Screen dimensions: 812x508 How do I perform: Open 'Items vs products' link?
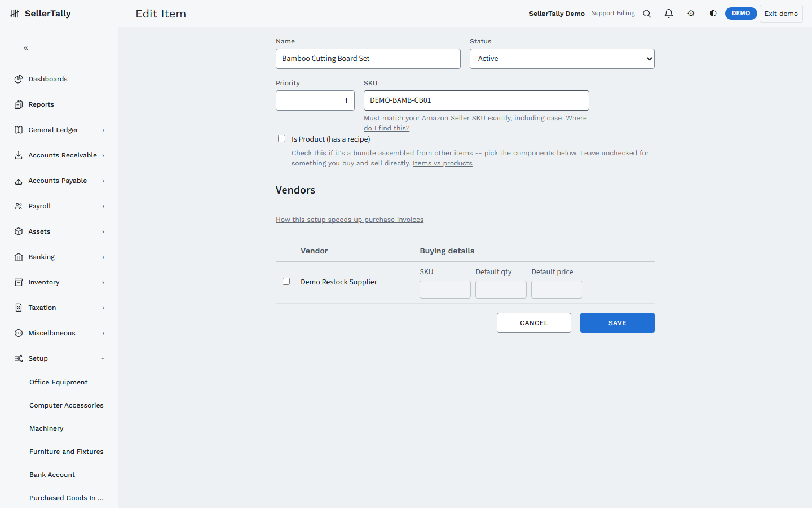(x=443, y=163)
